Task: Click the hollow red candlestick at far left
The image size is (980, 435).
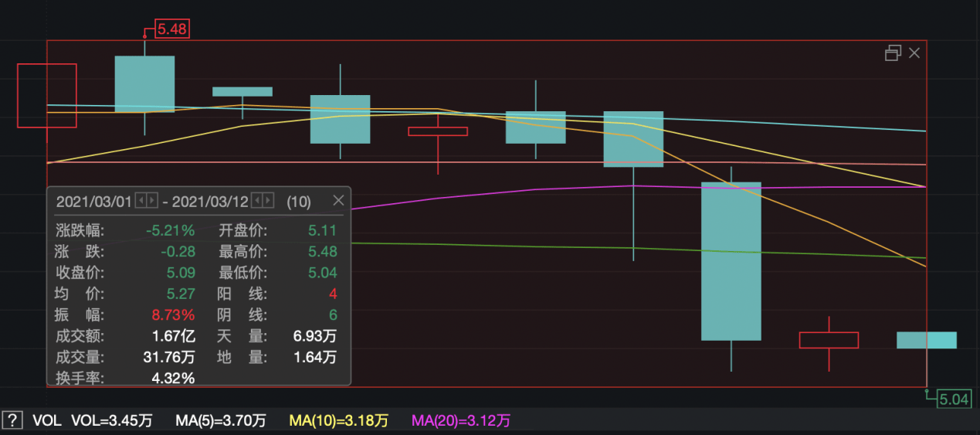Action: click(x=47, y=95)
